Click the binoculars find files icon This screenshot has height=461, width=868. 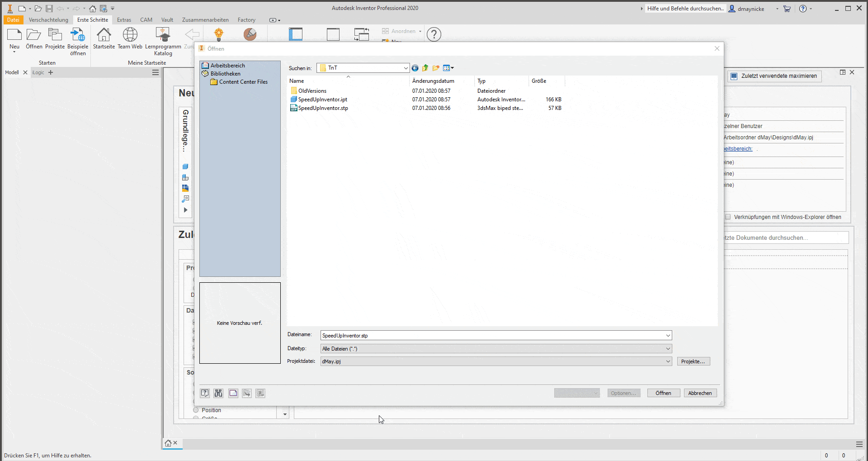(x=219, y=393)
